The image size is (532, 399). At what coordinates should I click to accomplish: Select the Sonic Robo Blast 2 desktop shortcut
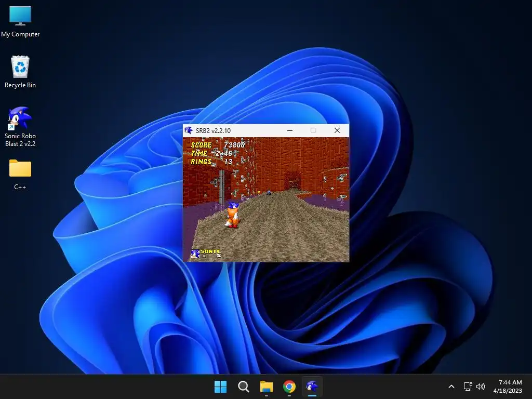click(20, 127)
